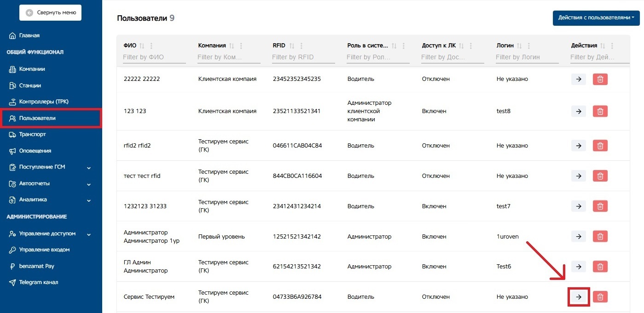Screen dimensions: 644x313
Task: Open RFID column options menu dots
Action: point(302,46)
